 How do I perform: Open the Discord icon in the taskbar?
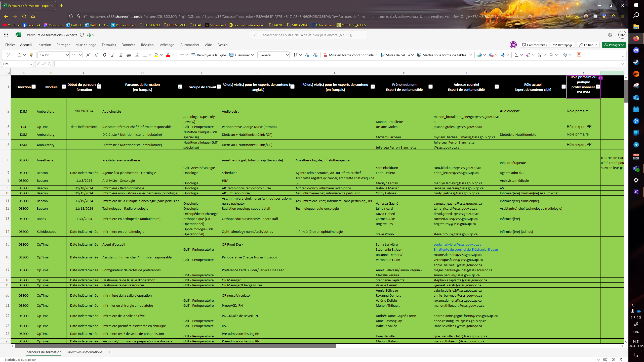point(636,50)
